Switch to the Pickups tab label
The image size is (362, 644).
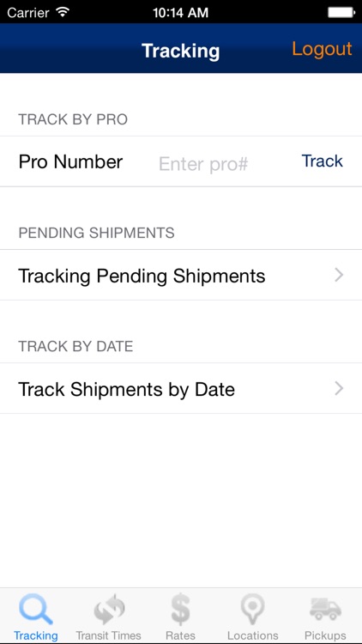tap(325, 635)
